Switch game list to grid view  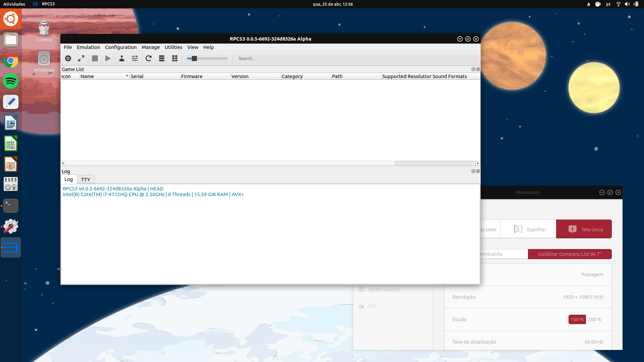click(x=175, y=58)
